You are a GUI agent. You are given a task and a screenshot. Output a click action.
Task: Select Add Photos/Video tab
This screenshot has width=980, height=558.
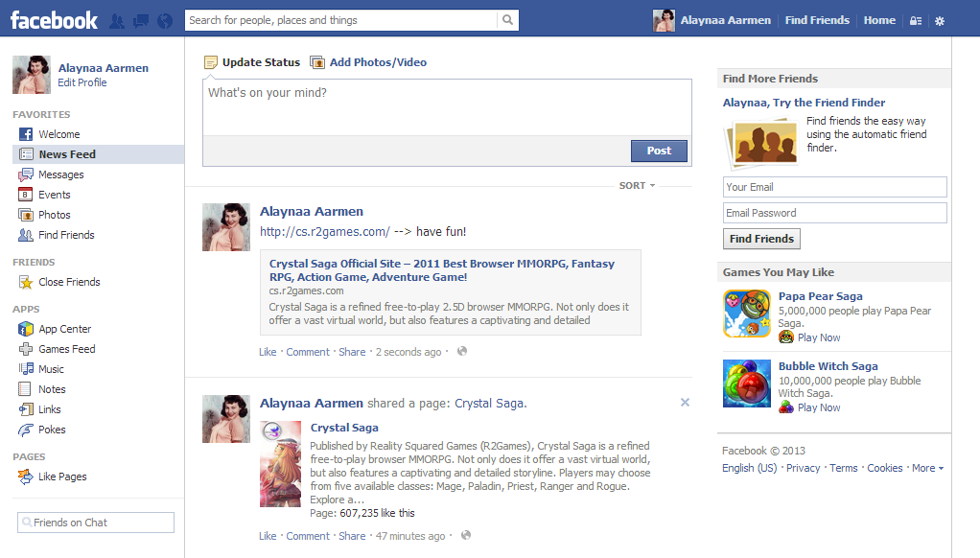(x=368, y=62)
